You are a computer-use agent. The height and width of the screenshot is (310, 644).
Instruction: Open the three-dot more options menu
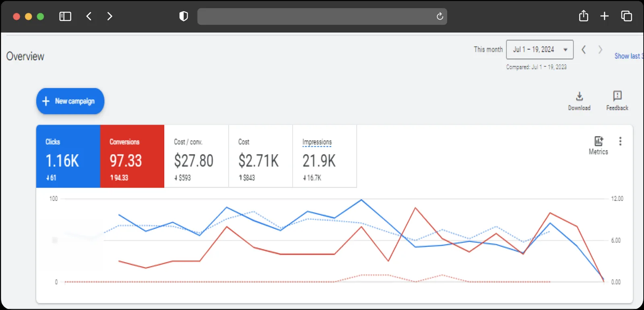620,141
